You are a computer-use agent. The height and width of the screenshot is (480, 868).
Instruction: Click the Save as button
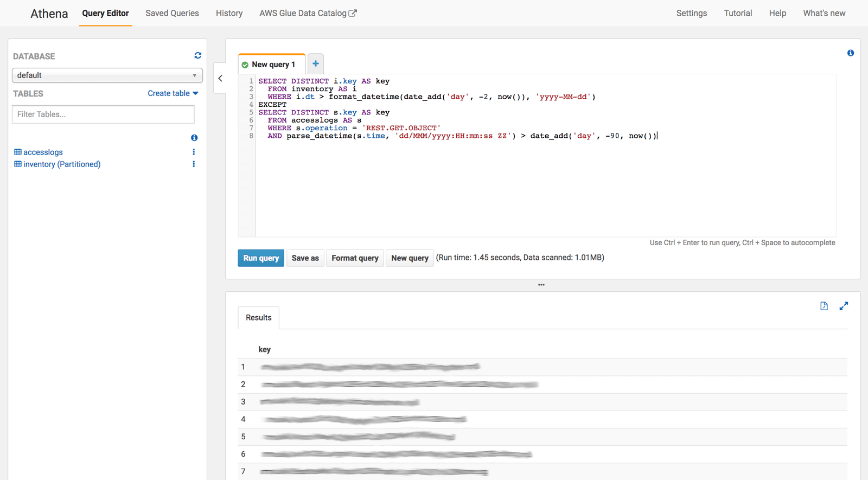305,258
